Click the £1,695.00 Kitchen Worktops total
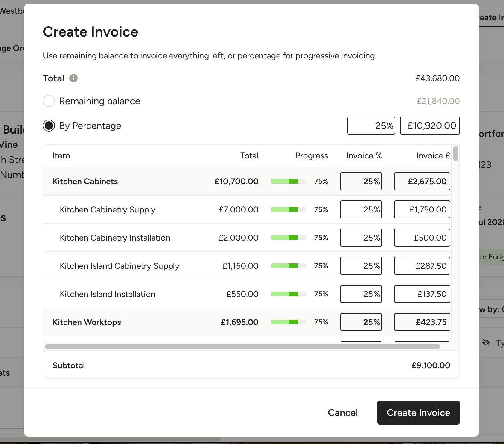Viewport: 504px width, 444px height. tap(240, 322)
